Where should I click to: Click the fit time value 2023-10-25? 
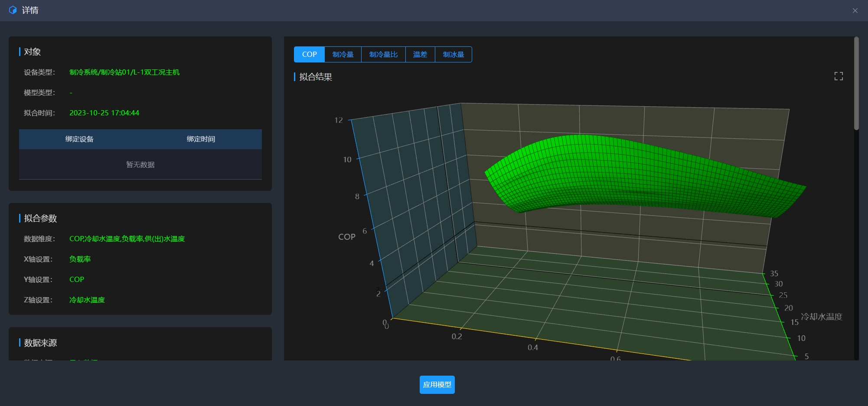(x=104, y=113)
